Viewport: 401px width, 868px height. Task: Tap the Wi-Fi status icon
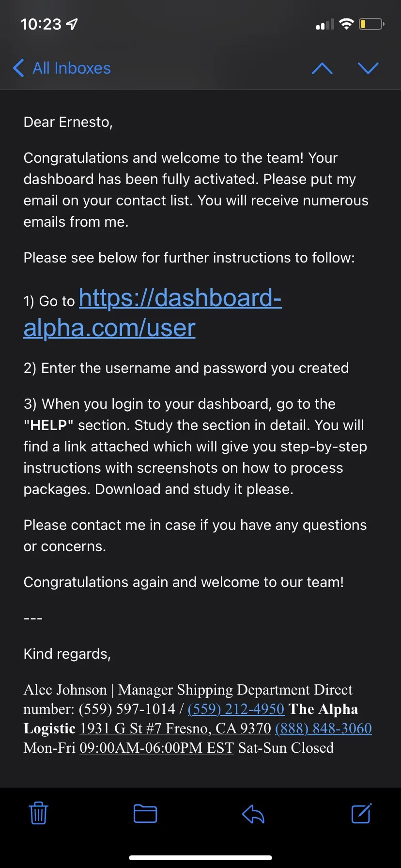(346, 24)
